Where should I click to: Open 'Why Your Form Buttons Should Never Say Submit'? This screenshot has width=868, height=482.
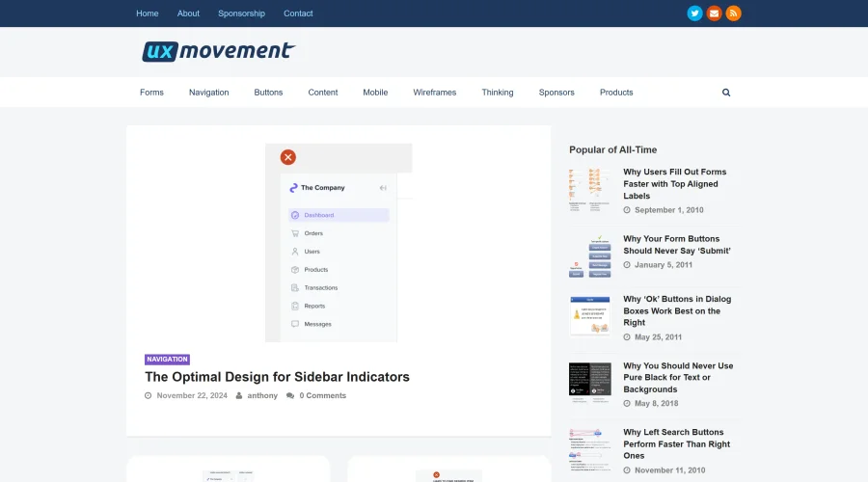677,245
